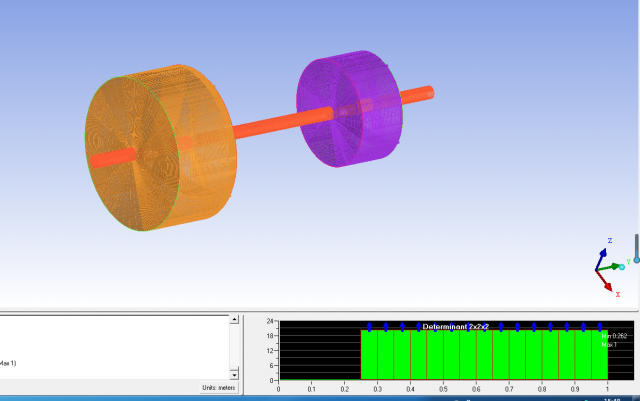Viewport: 640px width, 401px height.
Task: Click the Determinant 2x2x2 histogram title
Action: point(457,327)
